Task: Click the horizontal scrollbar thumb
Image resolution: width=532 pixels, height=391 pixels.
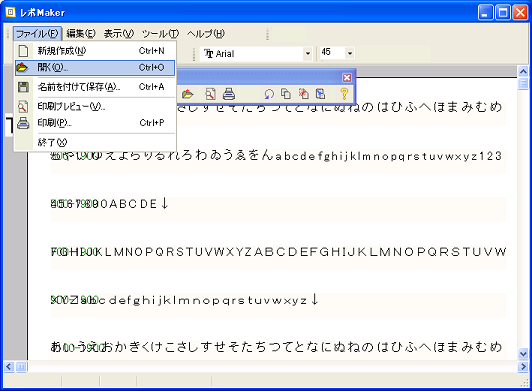Action: 21,367
